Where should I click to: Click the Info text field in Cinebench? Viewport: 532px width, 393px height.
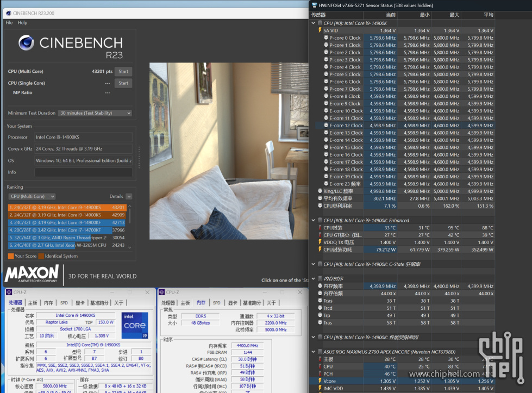[84, 172]
